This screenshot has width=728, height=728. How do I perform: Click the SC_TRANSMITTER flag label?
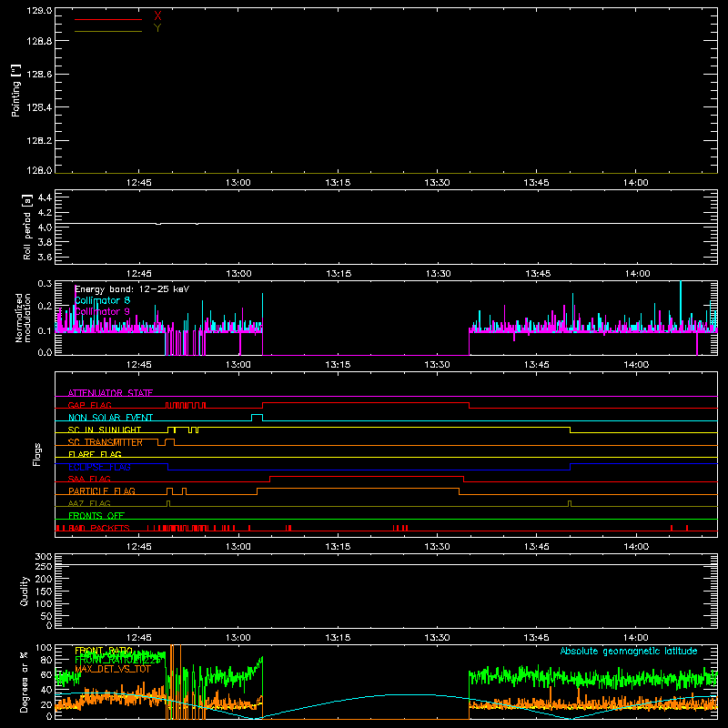click(x=106, y=442)
